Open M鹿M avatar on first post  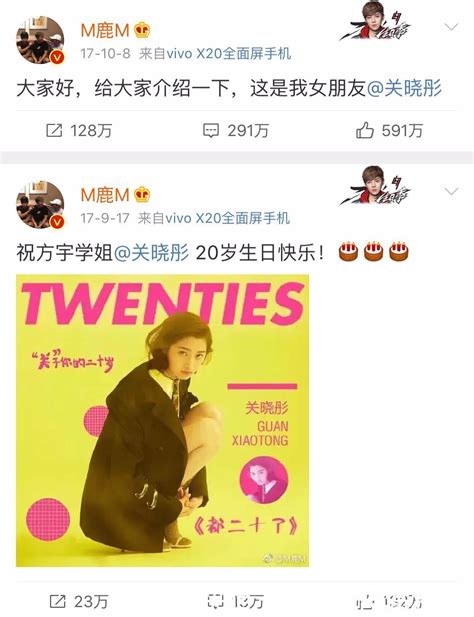click(x=40, y=40)
